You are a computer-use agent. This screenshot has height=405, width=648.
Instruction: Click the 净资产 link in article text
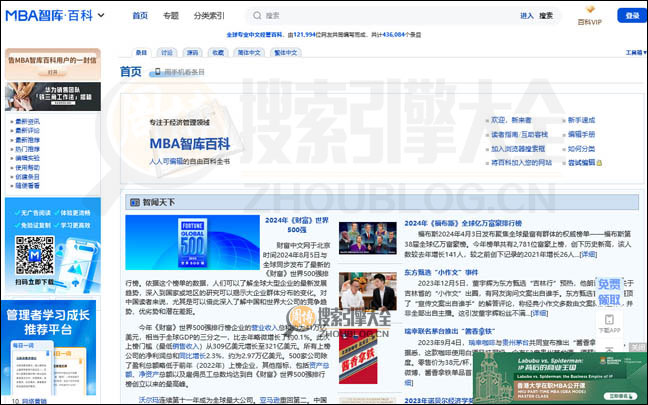148,374
